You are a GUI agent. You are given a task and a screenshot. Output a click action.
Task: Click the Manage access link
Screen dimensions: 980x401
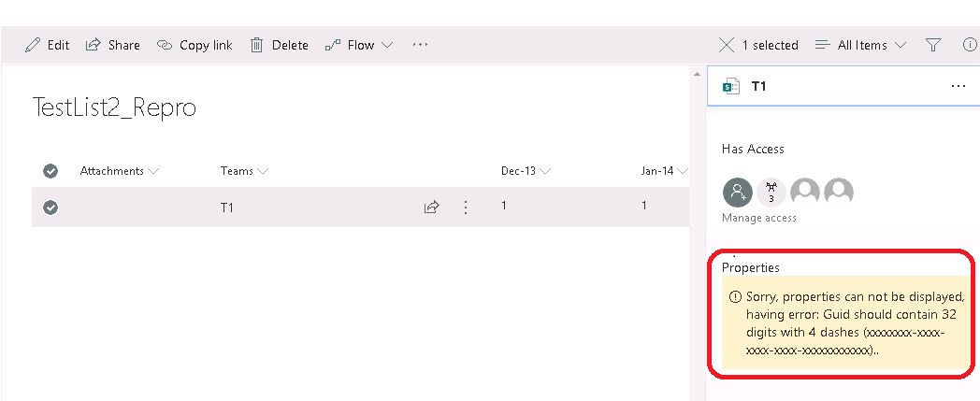(x=758, y=218)
